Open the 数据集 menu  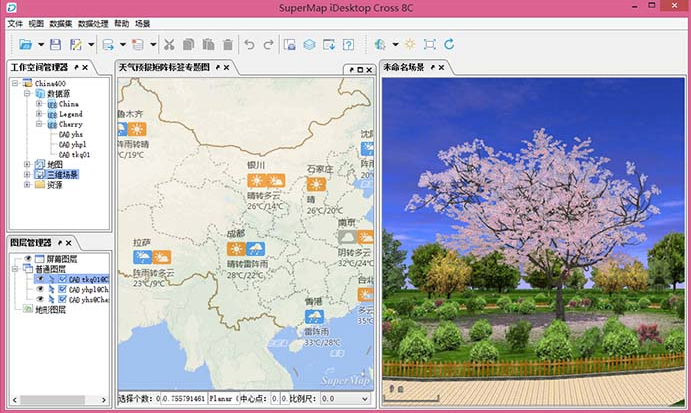(x=61, y=24)
